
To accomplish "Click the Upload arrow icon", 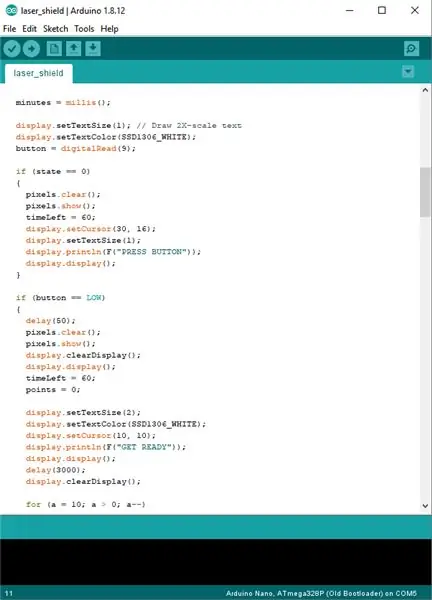I will pyautogui.click(x=31, y=49).
